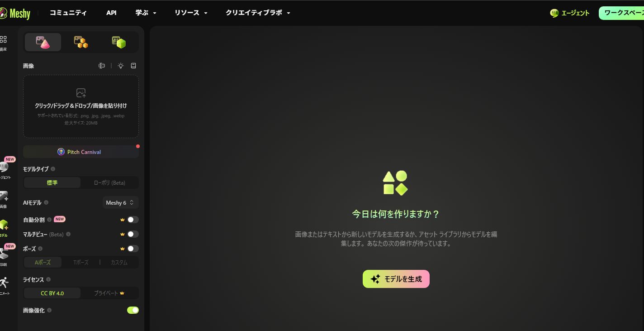Screen dimensions: 644x331
Task: Open the model cube icon in sidebar
Action: point(4,225)
